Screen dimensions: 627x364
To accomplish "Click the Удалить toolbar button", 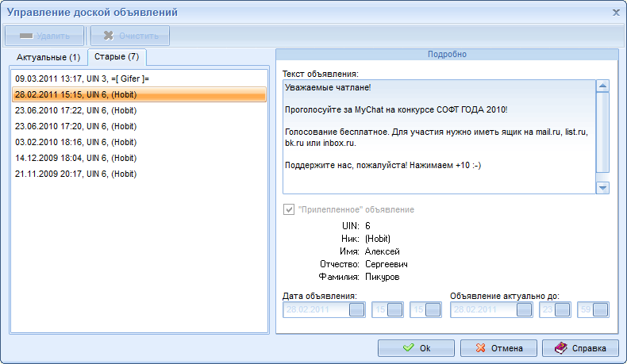I will coord(44,36).
